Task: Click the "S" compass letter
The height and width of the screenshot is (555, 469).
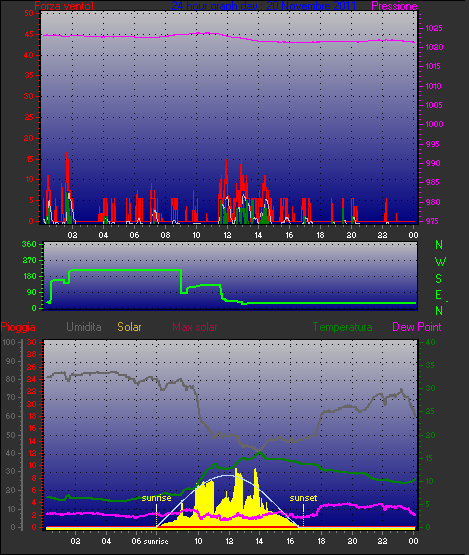Action: tap(439, 279)
